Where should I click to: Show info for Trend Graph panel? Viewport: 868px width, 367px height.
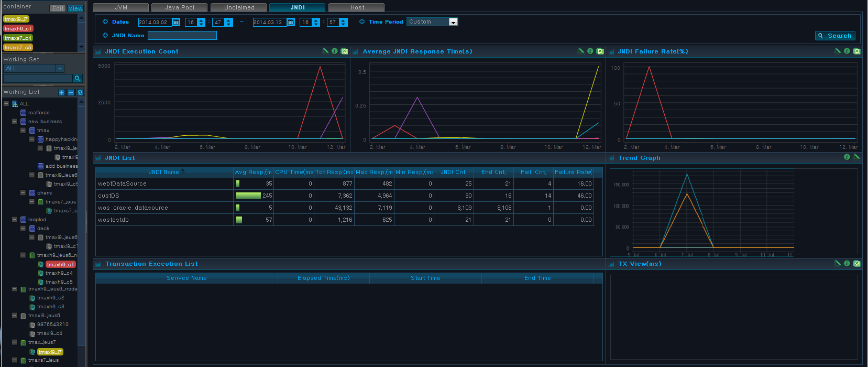pyautogui.click(x=847, y=157)
